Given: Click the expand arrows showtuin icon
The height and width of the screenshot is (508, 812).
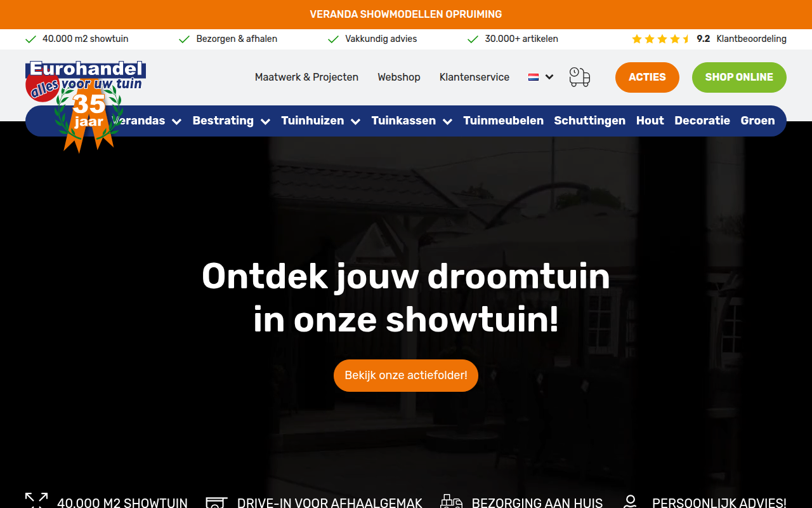Looking at the screenshot, I should point(36,501).
